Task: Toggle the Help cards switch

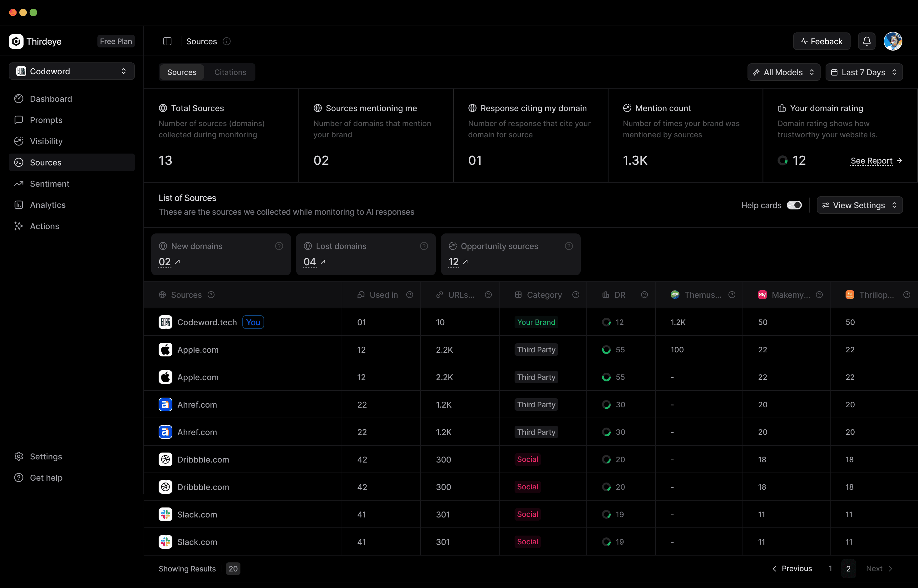Action: (794, 205)
